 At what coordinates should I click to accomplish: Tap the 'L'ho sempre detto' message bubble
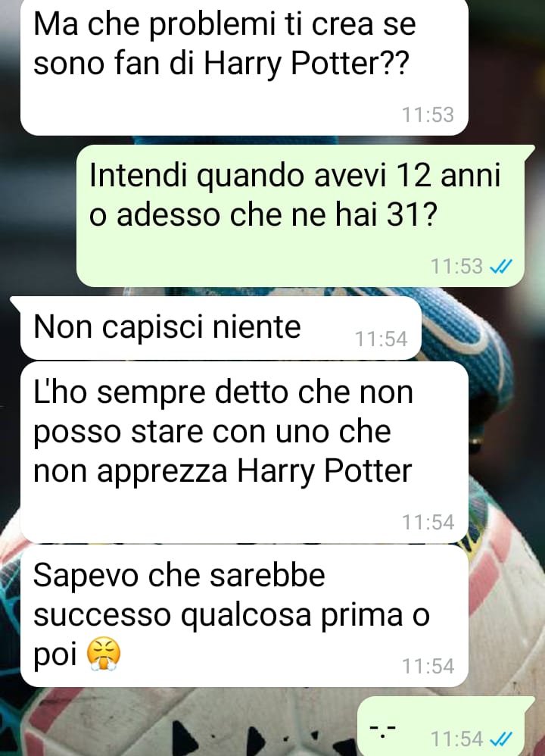tap(244, 452)
